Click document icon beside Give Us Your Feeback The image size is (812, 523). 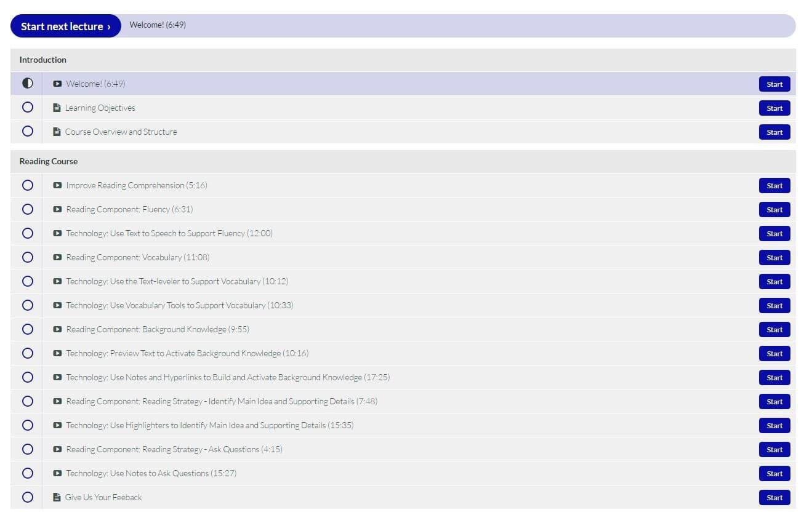[x=57, y=497]
